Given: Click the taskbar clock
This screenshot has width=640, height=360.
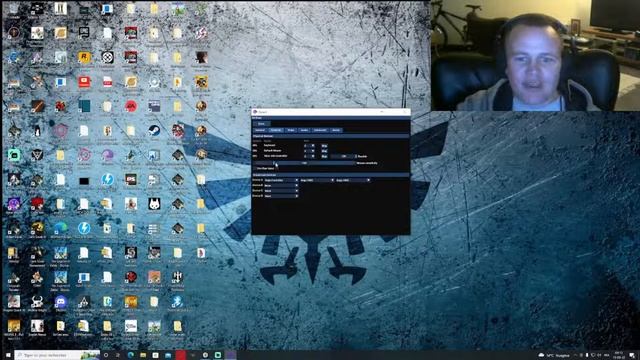Looking at the screenshot, I should [x=618, y=355].
